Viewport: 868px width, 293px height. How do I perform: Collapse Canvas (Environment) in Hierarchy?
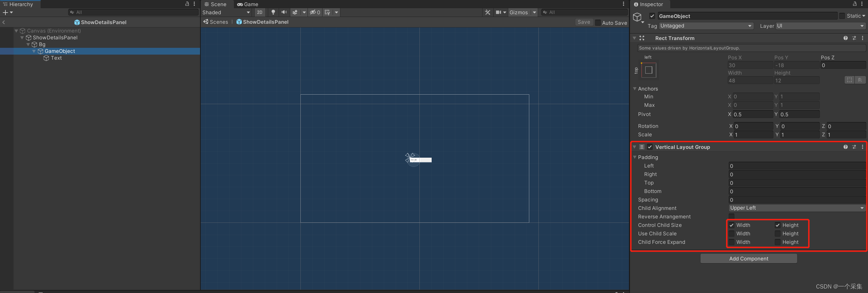pos(16,31)
